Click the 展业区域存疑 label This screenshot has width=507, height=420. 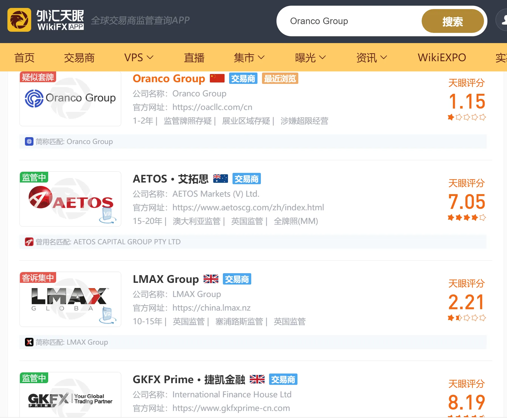(x=246, y=121)
